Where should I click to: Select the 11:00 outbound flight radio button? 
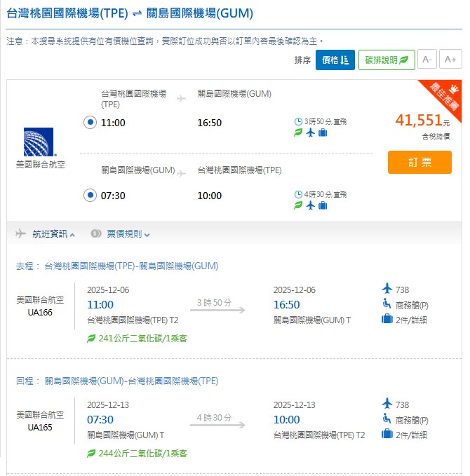90,123
